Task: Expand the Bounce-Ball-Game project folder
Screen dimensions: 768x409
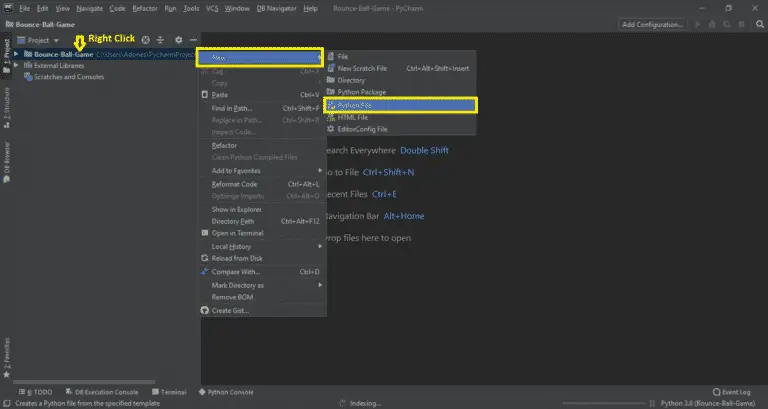Action: point(15,54)
